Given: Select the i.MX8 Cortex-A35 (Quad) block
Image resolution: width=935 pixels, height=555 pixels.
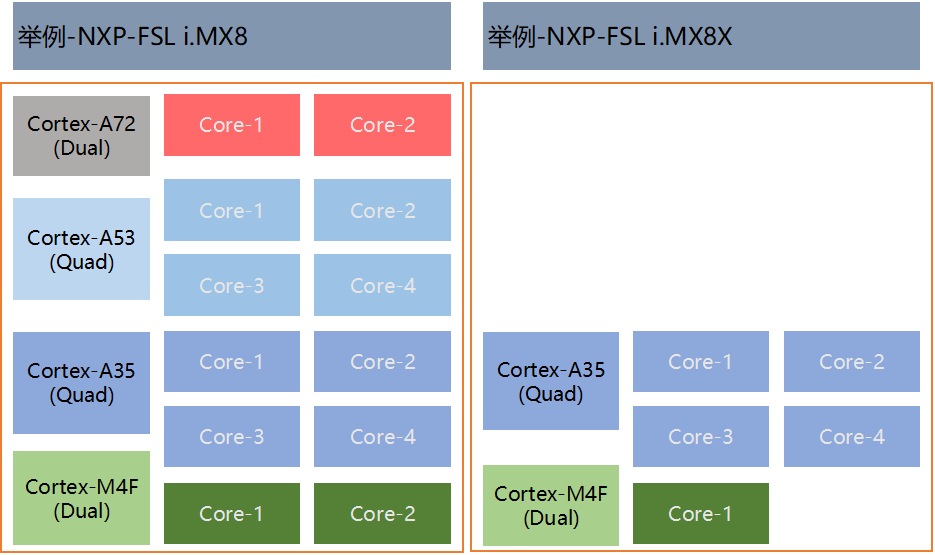Looking at the screenshot, I should pyautogui.click(x=82, y=383).
